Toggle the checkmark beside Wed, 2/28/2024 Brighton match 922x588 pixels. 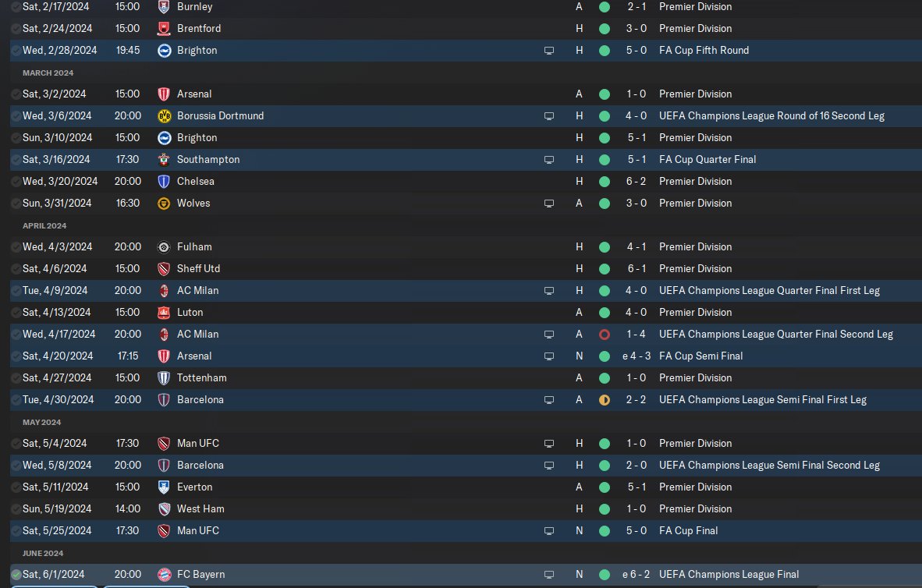(16, 51)
